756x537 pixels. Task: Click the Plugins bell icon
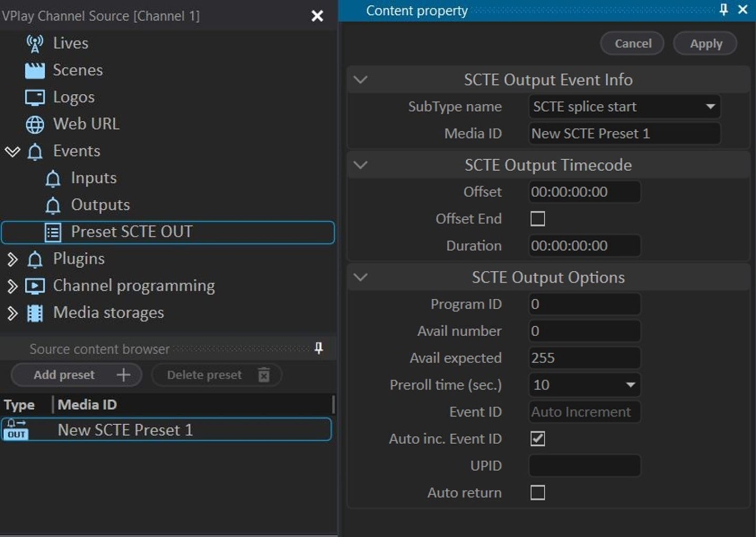(x=35, y=259)
